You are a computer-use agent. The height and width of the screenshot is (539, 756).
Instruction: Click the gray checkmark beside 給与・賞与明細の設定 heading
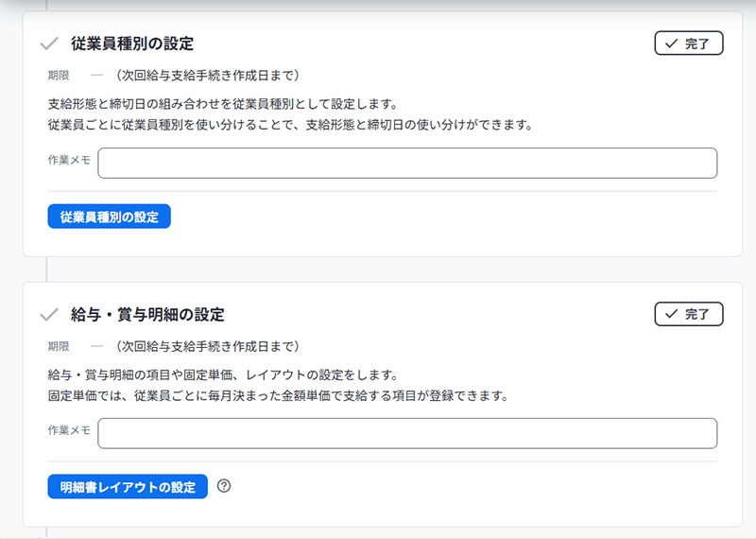tap(49, 314)
